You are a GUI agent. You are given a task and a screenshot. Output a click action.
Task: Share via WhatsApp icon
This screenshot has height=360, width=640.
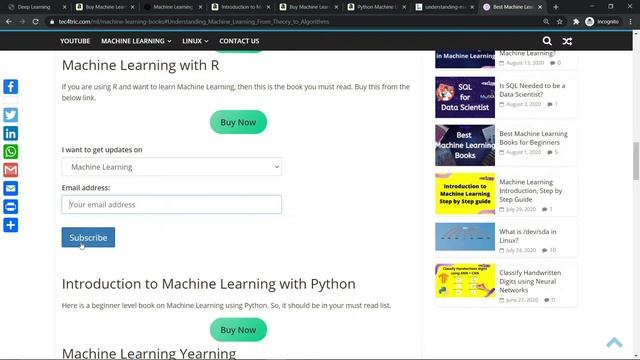click(x=11, y=152)
